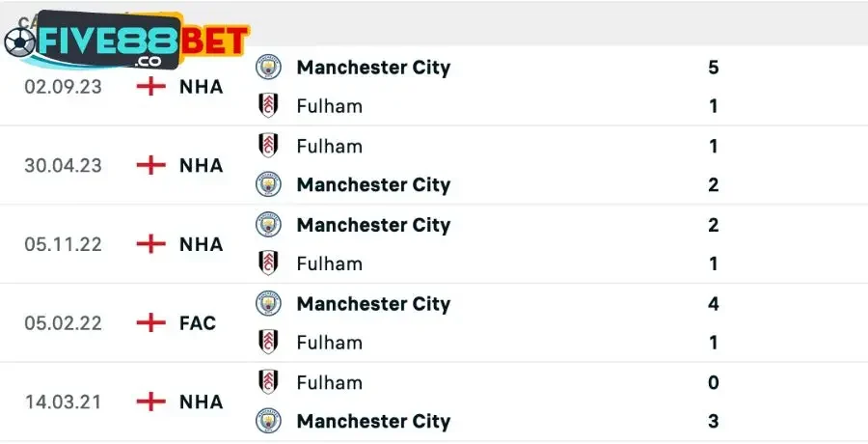Click Fulham crest in 02.09.23 match
Screen dimensions: 868x444
tap(268, 105)
